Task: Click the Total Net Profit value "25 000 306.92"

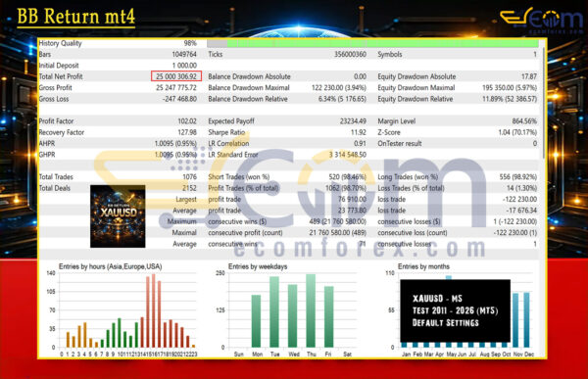Action: click(x=176, y=76)
